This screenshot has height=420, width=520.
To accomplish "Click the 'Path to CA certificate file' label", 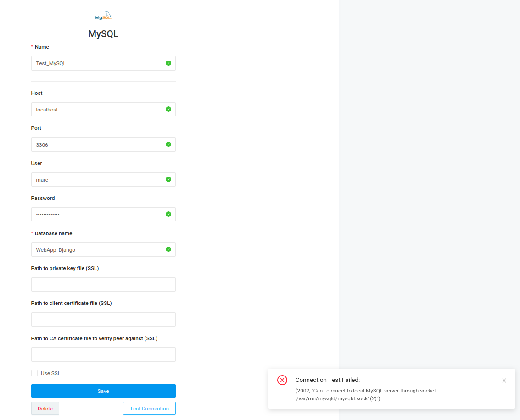I will coord(94,338).
